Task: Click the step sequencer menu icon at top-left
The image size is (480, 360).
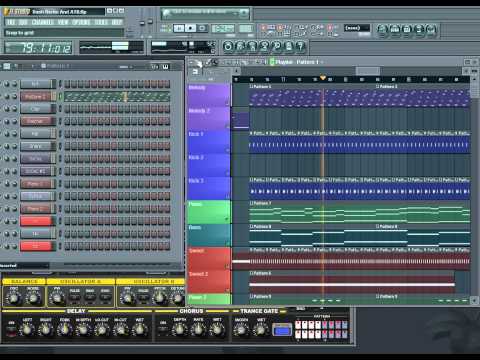Action: [x=6, y=66]
